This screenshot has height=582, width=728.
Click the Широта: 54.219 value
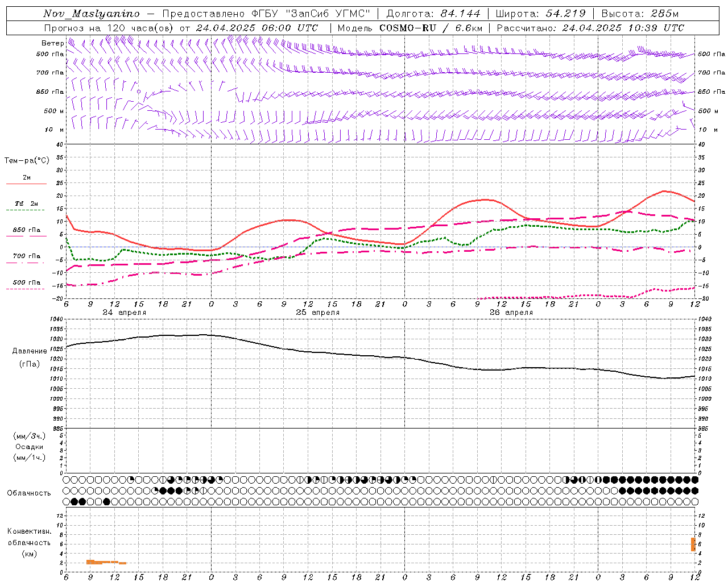(541, 14)
